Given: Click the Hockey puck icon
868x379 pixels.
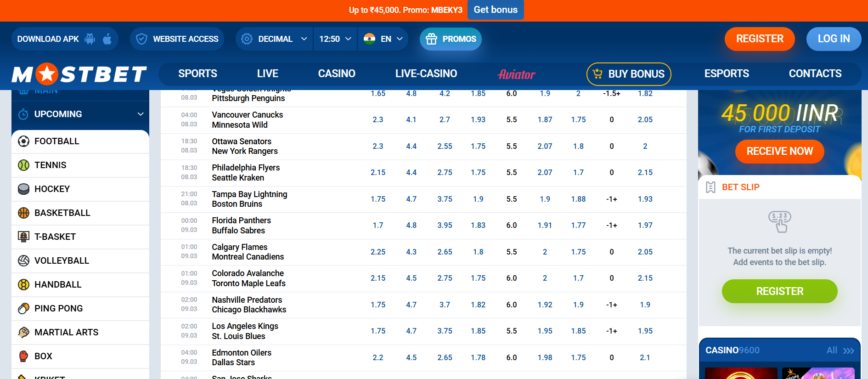Looking at the screenshot, I should tap(23, 189).
